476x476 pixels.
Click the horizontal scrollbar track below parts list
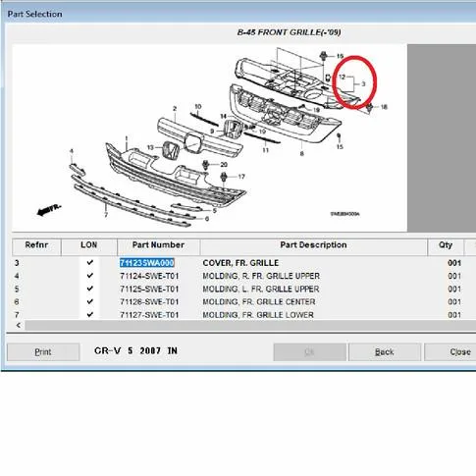pos(250,326)
